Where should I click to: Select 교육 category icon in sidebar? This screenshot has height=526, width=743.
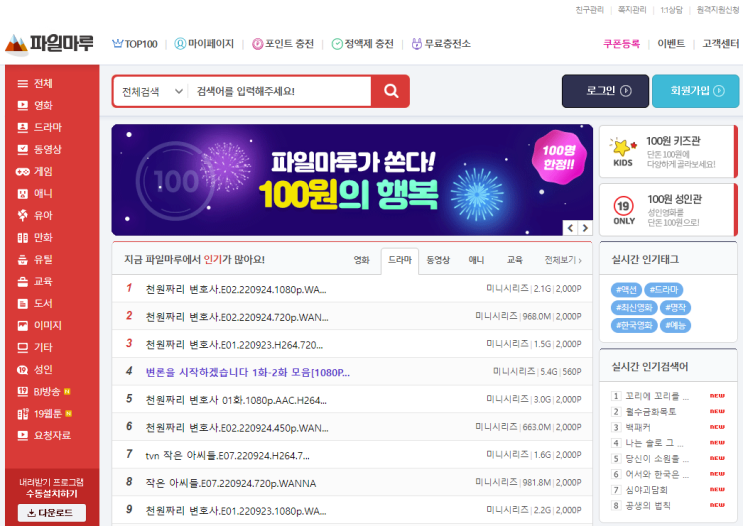(22, 282)
